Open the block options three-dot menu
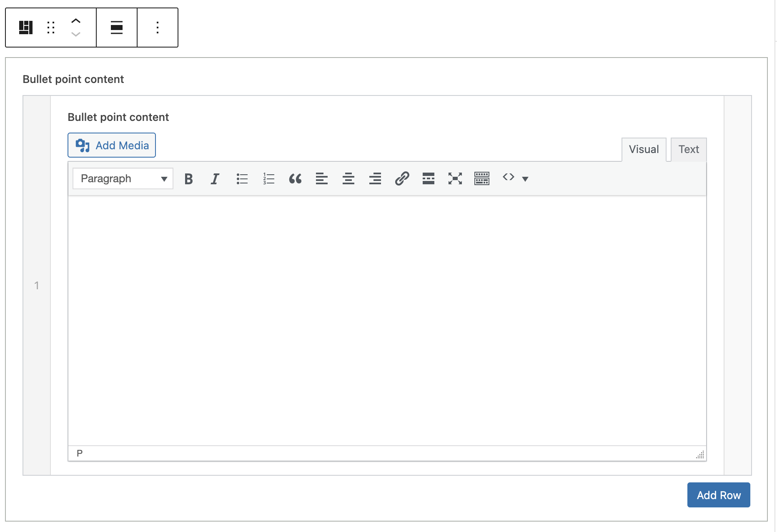This screenshot has height=532, width=777. tap(158, 28)
